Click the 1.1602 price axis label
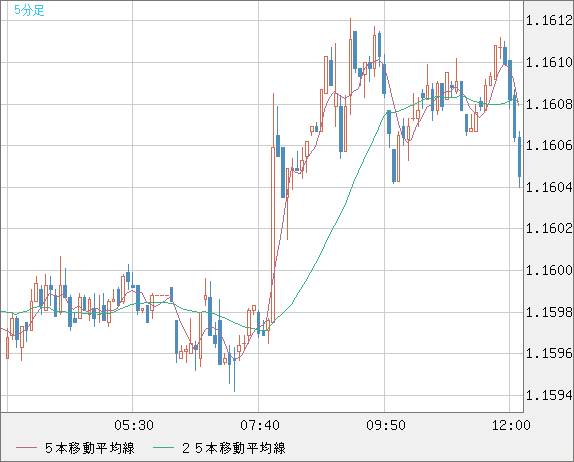The width and height of the screenshot is (574, 462). (x=549, y=228)
